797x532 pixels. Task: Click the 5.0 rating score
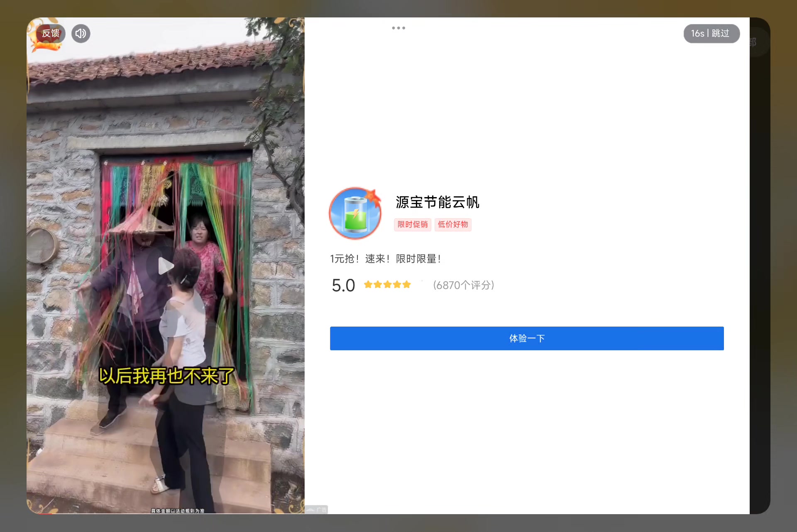coord(343,286)
